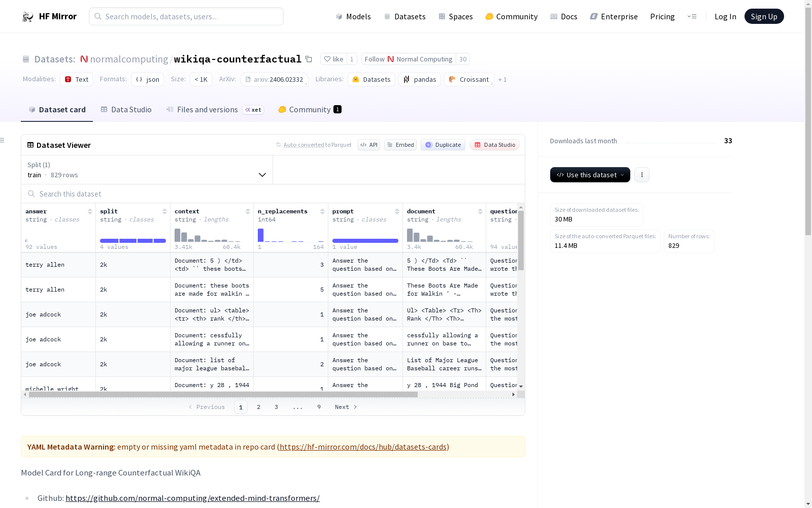Open the Croissant library tag
Screen dimensions: 812x508
click(469, 79)
